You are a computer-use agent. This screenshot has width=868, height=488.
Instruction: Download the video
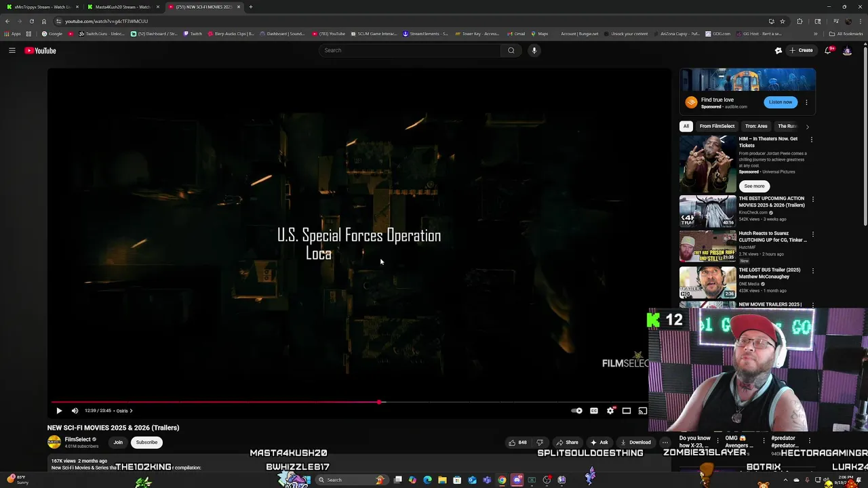coord(635,443)
